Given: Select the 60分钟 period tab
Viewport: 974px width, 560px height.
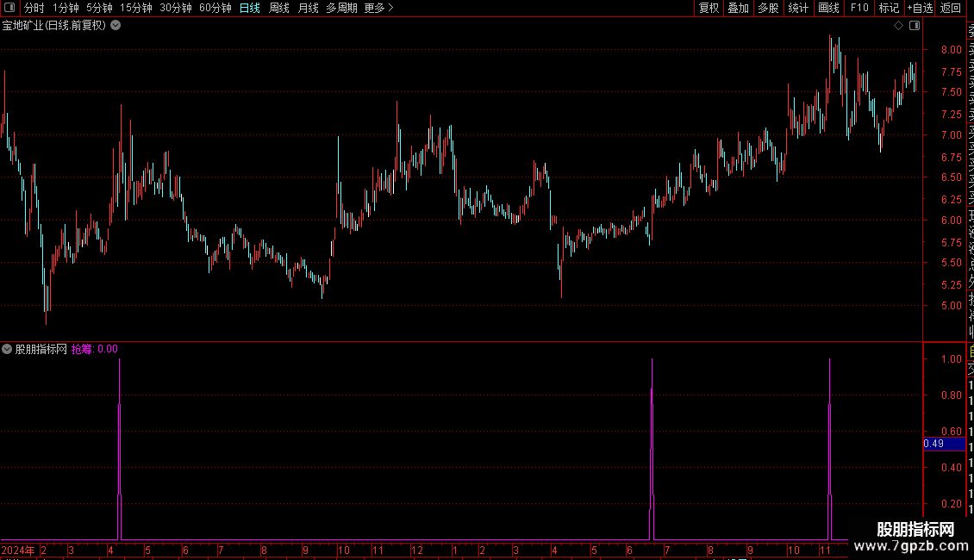Looking at the screenshot, I should (x=215, y=8).
